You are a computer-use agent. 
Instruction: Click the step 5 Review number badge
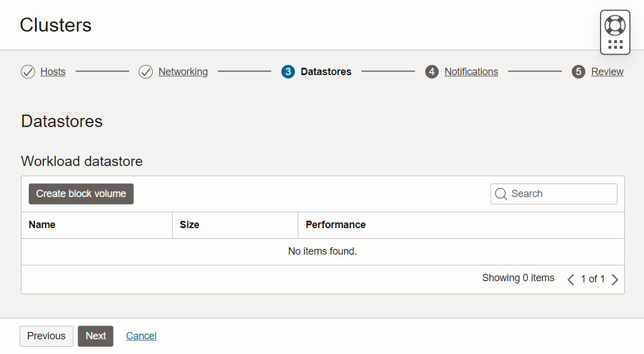(579, 72)
